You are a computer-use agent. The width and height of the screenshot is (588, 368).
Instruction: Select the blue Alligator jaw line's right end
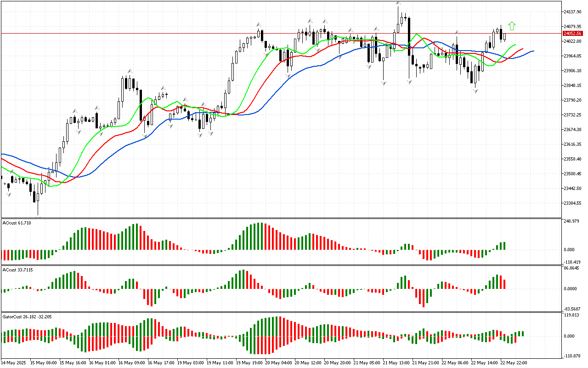(x=533, y=51)
